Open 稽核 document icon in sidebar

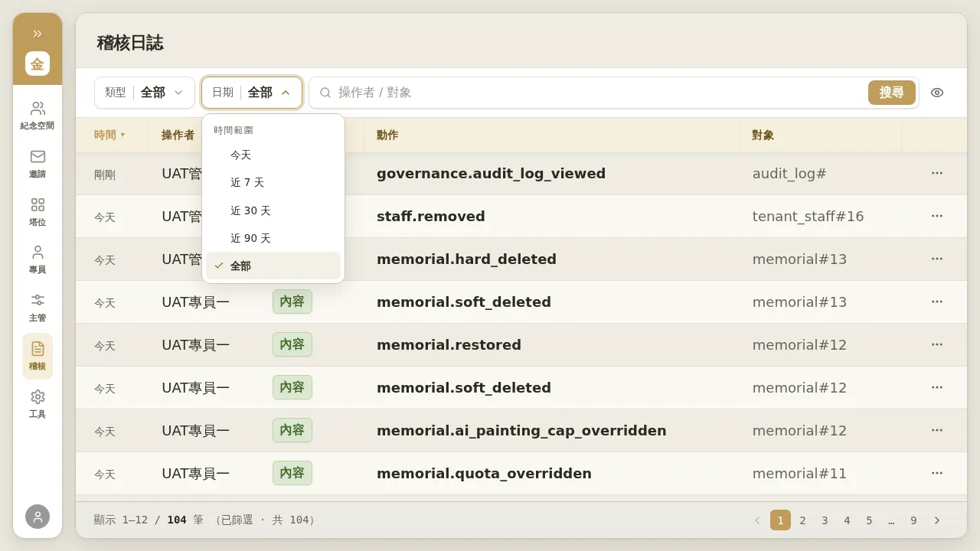(x=38, y=356)
